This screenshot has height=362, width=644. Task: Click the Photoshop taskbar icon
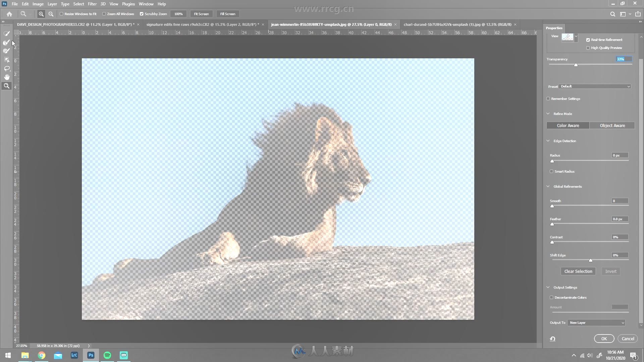pos(91,355)
